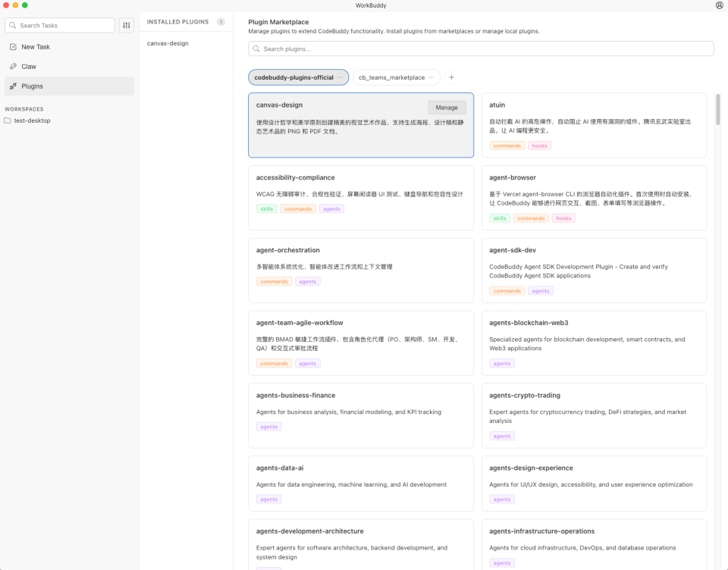Select canvas-design in Installed Plugins list
Viewport: 728px width, 570px height.
pos(168,43)
